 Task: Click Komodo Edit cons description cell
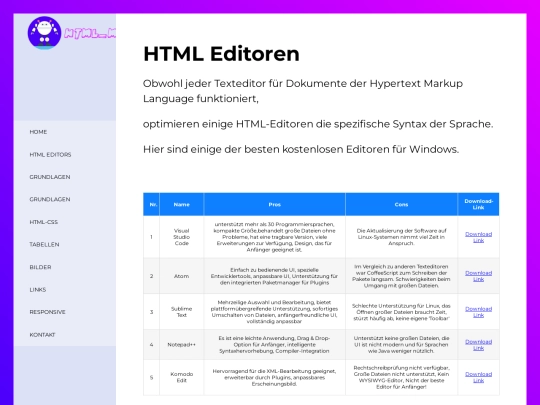pos(402,377)
